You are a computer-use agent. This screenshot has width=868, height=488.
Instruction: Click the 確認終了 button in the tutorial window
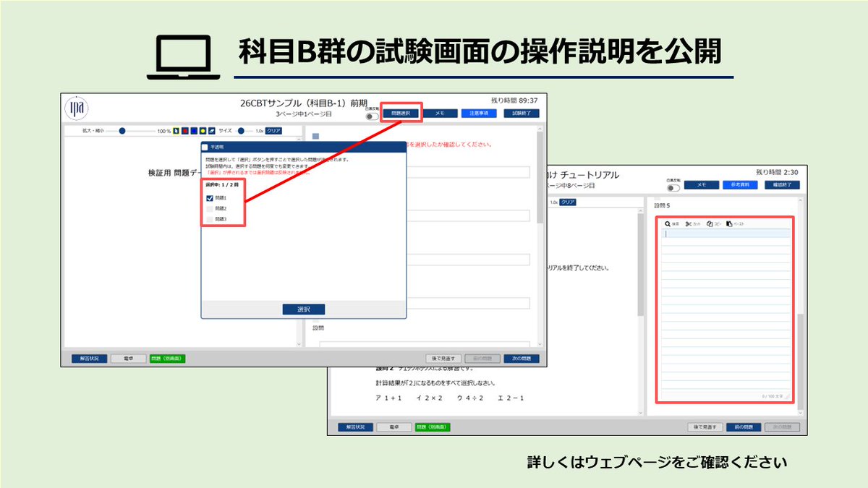782,185
